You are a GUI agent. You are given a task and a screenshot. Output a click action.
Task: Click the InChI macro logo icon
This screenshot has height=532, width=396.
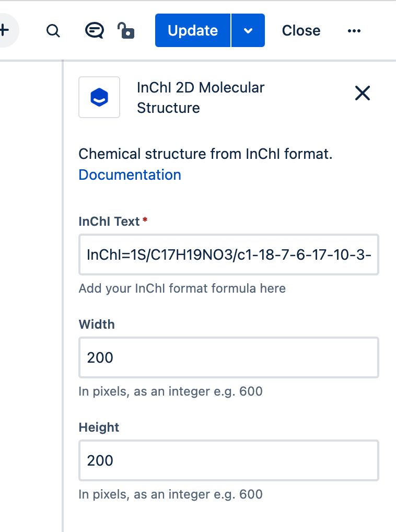(99, 97)
